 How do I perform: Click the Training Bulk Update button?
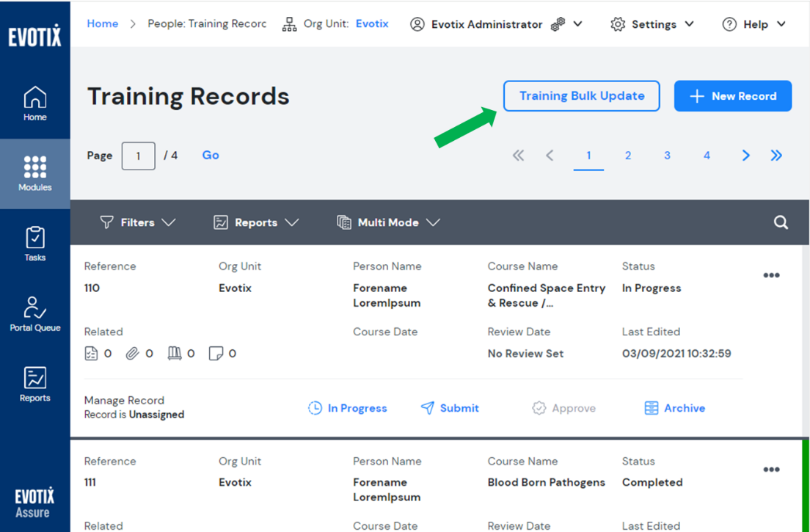click(581, 96)
